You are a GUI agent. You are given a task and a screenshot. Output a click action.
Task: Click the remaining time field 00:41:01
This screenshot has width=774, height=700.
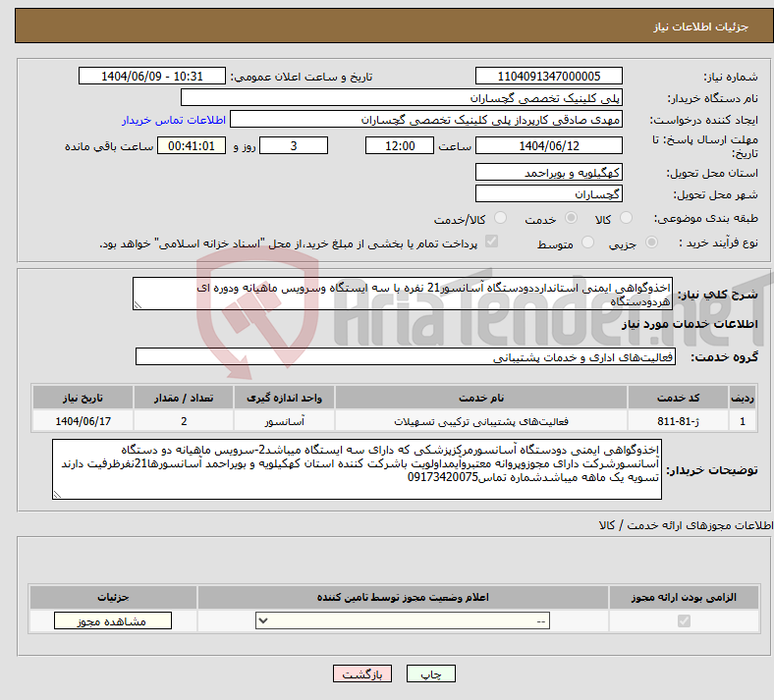[x=192, y=146]
